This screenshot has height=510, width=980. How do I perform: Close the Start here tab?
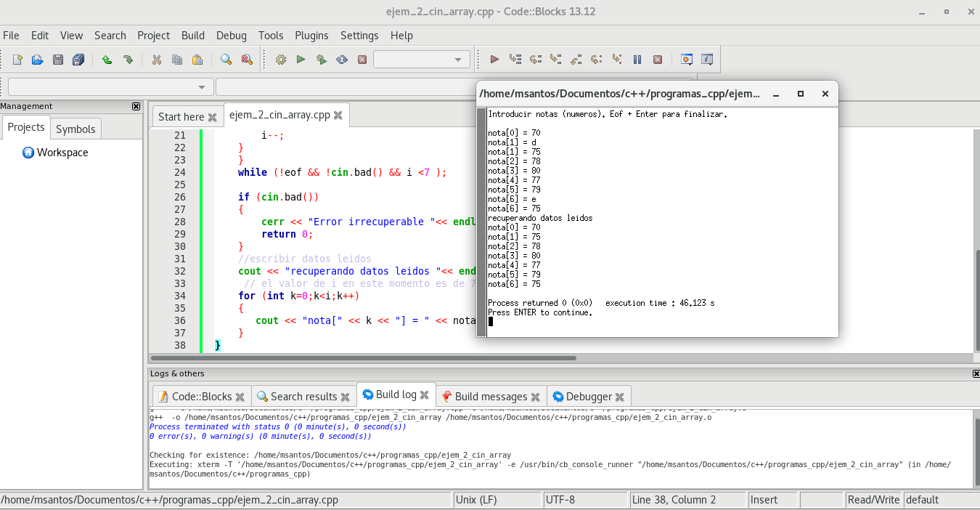213,117
